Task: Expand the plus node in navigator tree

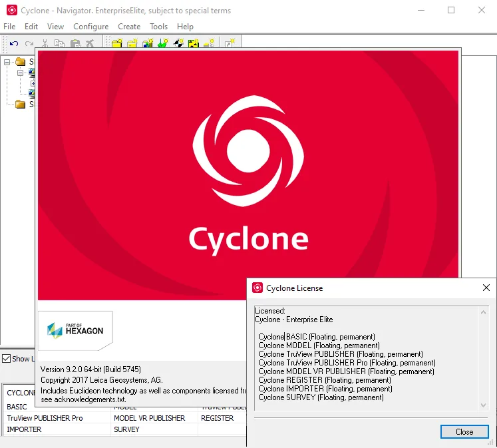Action: [x=33, y=83]
